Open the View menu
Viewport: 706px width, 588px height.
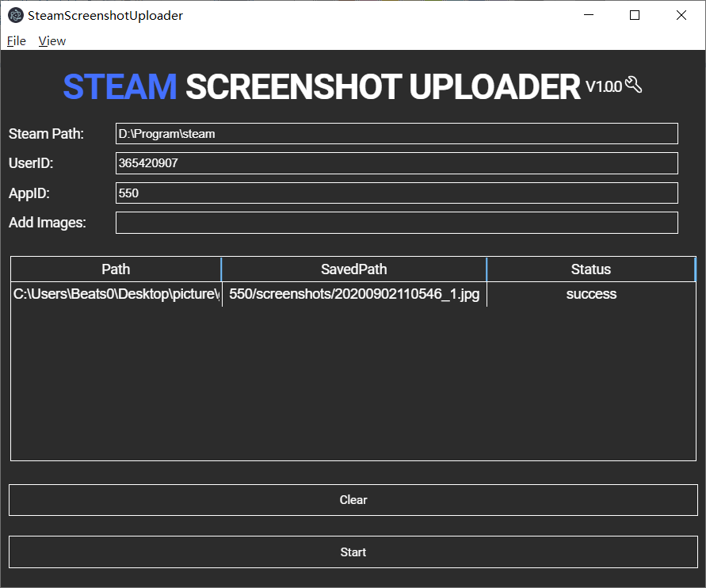52,41
